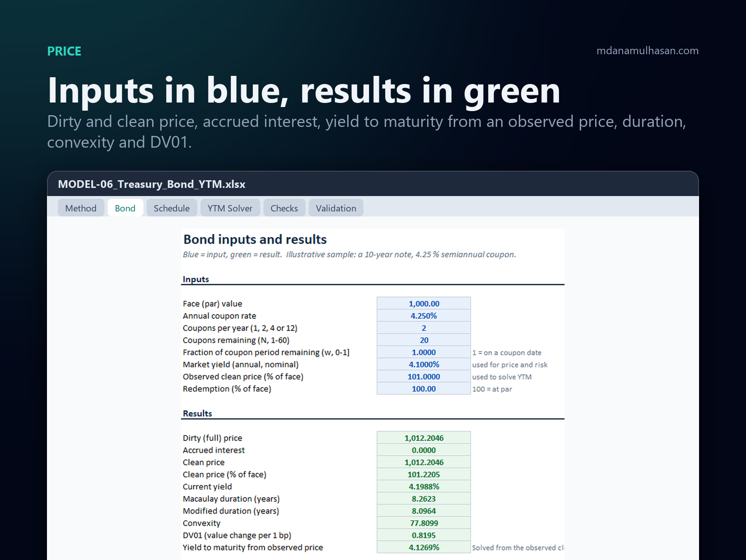Click the note 'used to solve YTM'
This screenshot has height=560, width=746.
(502, 377)
